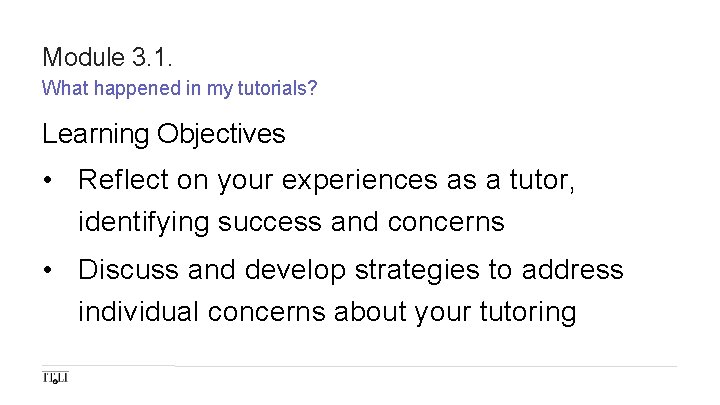This screenshot has width=720, height=405.
Task: Select the bullet marker before "Reflect on your experiences"
Action: (x=48, y=180)
